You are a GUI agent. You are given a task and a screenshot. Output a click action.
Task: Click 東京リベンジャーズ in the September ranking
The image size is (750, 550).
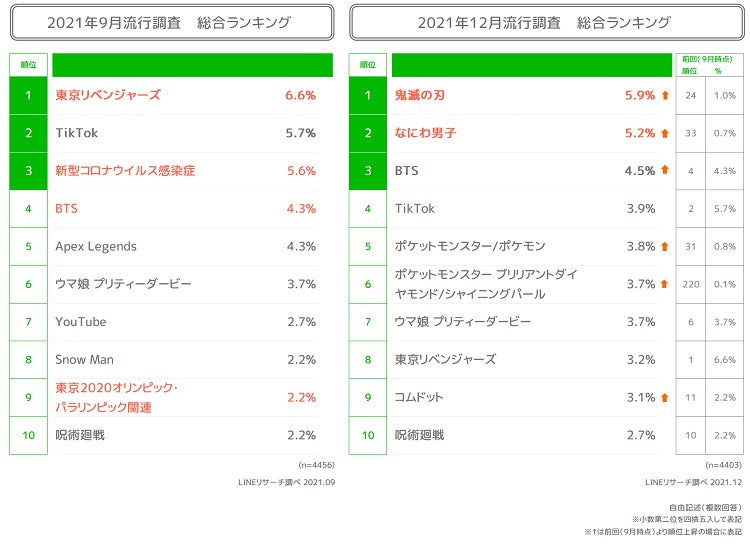coord(108,96)
